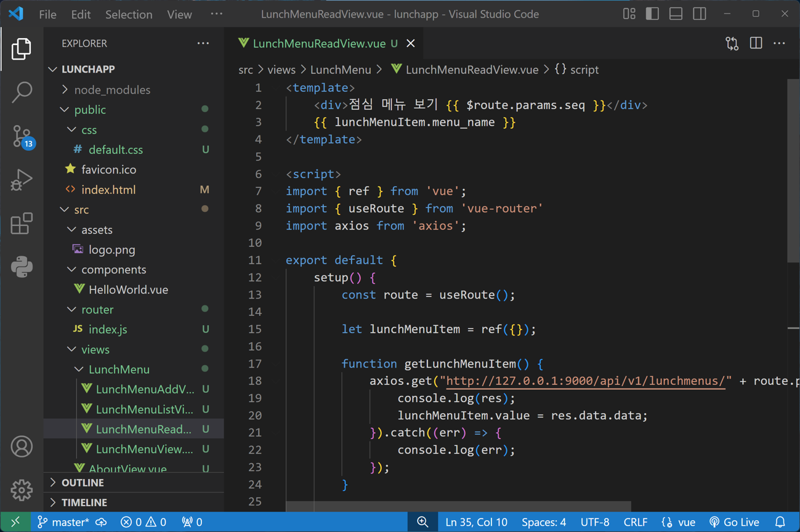Screen dimensions: 800x532
Task: Collapse the assets folder
Action: tap(134, 229)
